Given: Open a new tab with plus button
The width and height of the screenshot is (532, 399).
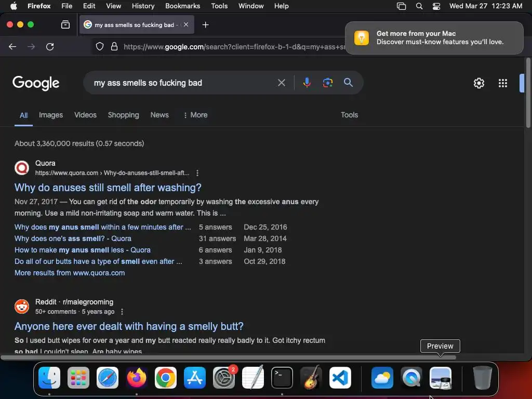Looking at the screenshot, I should click(205, 25).
